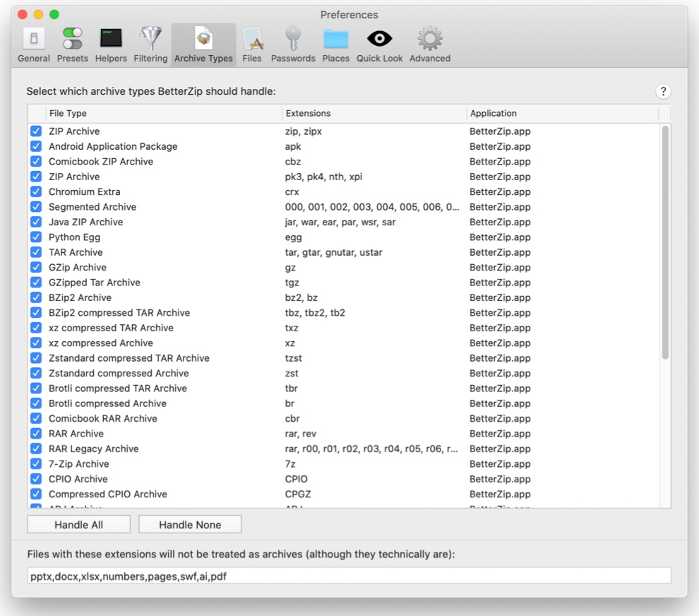Select 'Zstandard compressed TAR Archive' row

(x=343, y=358)
